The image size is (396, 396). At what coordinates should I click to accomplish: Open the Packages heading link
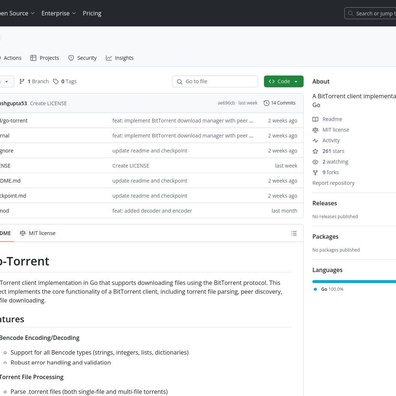[x=325, y=236]
